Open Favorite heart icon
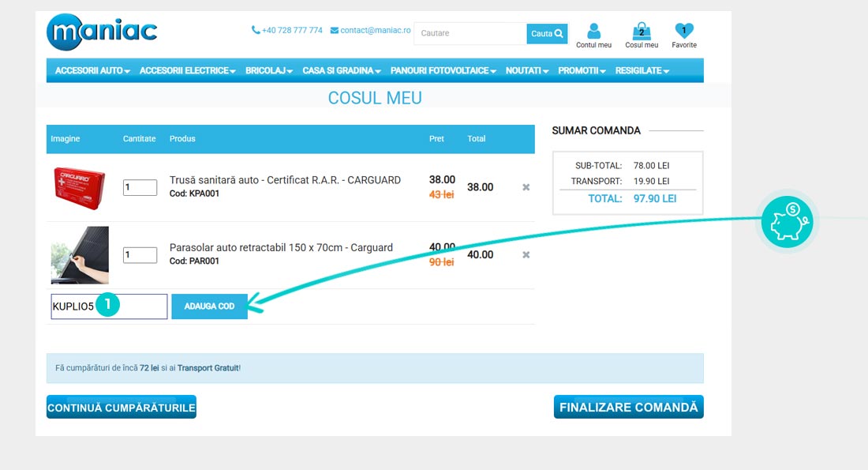Viewport: 868px width, 470px height. pyautogui.click(x=684, y=32)
